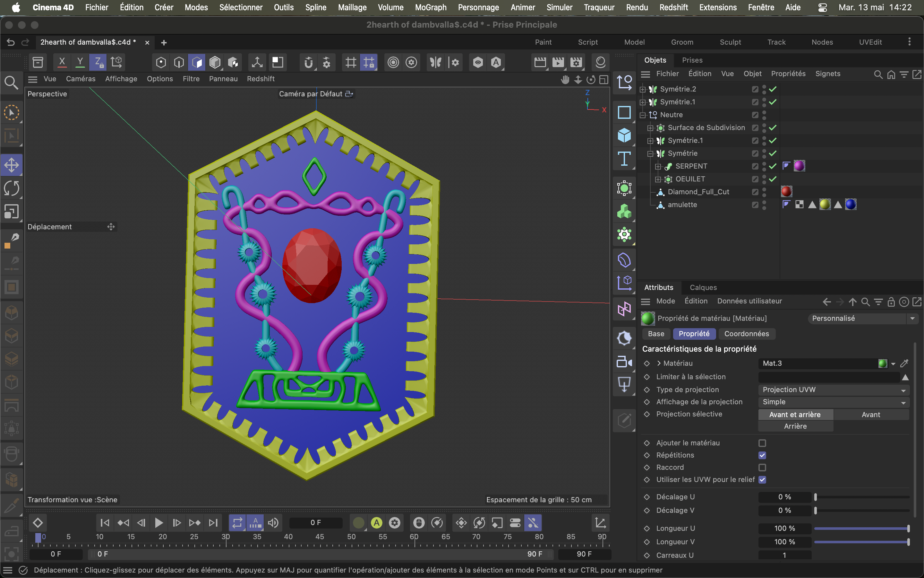Uncheck Utiliser les UVW pour le relief

[762, 480]
